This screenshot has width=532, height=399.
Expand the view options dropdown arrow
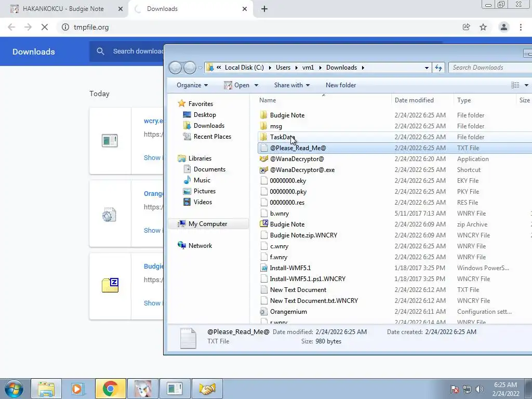pos(526,85)
